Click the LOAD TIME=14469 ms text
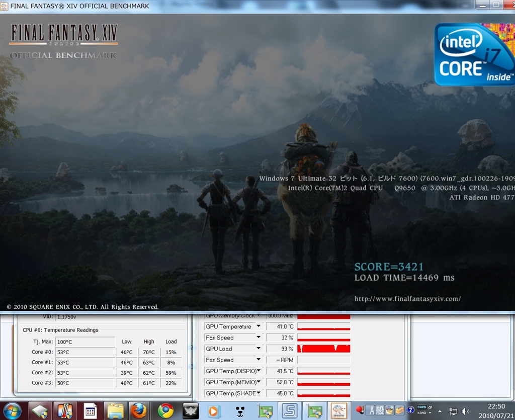 [x=404, y=278]
